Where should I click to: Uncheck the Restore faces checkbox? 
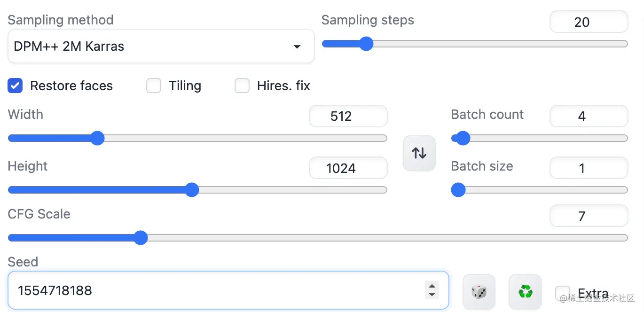(x=16, y=86)
